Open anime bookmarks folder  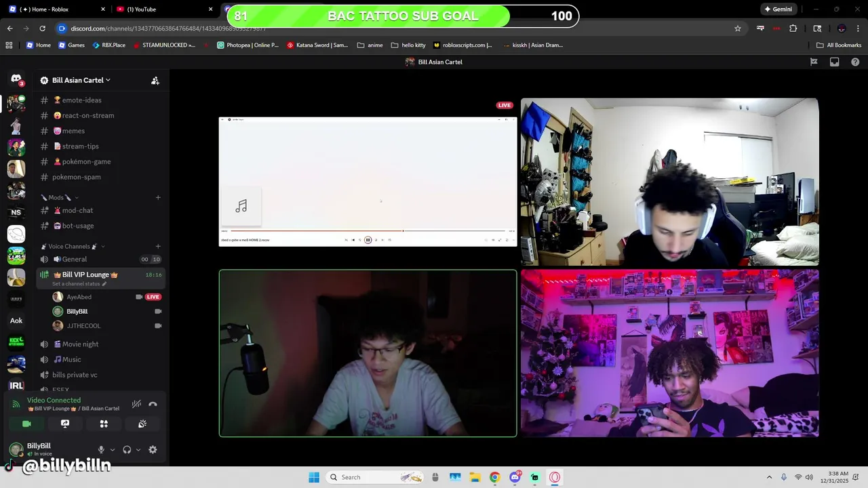[370, 45]
